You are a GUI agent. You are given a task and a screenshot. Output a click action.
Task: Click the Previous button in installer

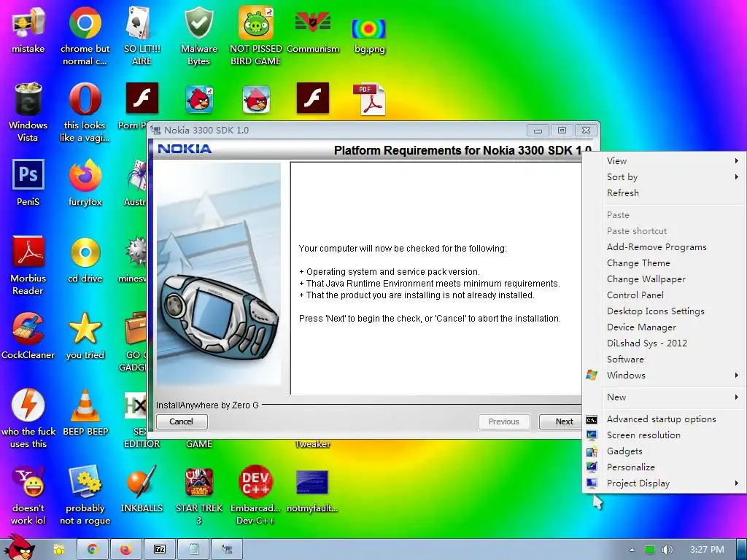click(x=503, y=421)
